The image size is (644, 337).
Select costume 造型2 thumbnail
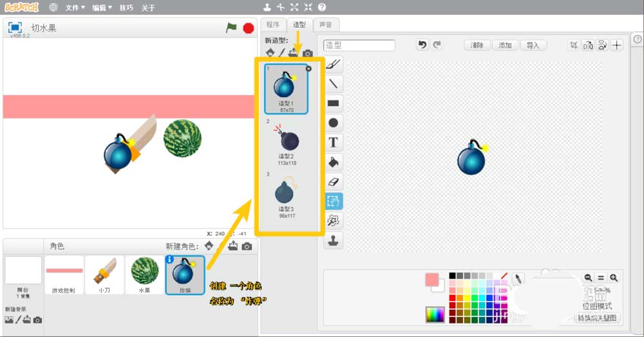(287, 142)
